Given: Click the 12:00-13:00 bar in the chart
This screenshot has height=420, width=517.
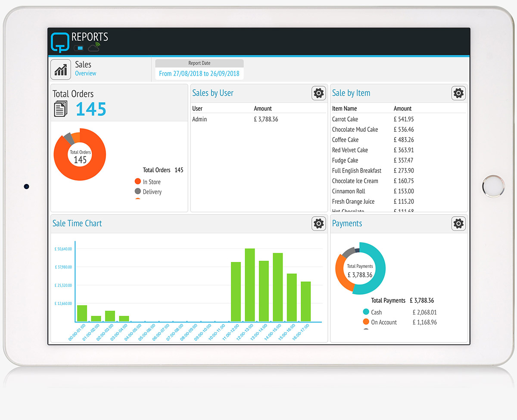Looking at the screenshot, I should (250, 285).
